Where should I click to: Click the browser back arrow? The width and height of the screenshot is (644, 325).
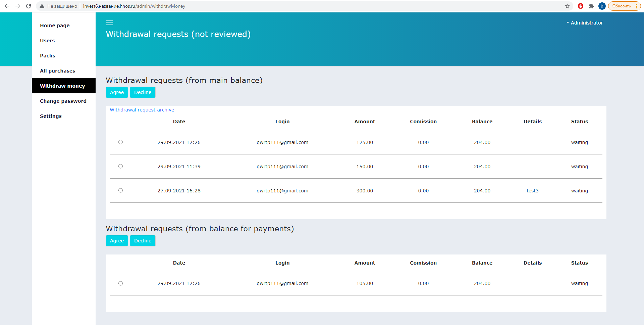point(7,6)
